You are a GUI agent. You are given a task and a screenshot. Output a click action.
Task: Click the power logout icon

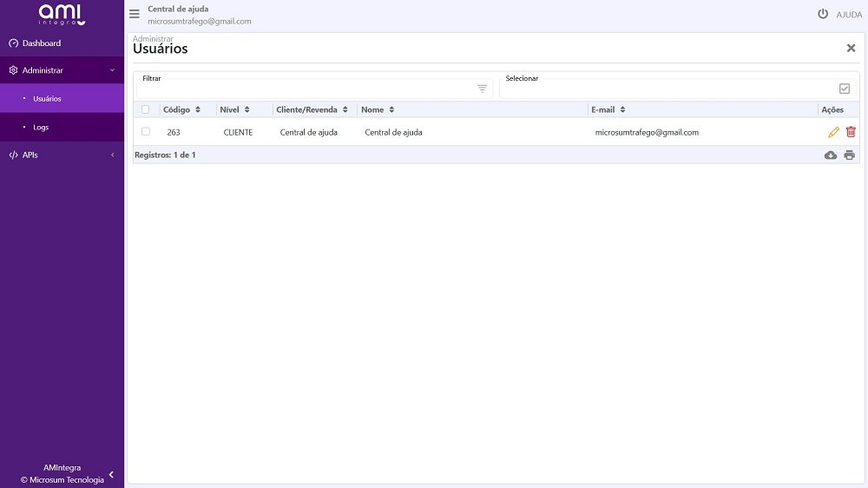click(x=823, y=14)
